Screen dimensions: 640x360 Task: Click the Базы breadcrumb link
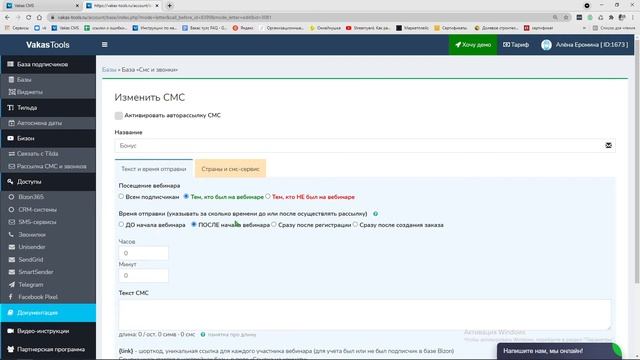(109, 70)
